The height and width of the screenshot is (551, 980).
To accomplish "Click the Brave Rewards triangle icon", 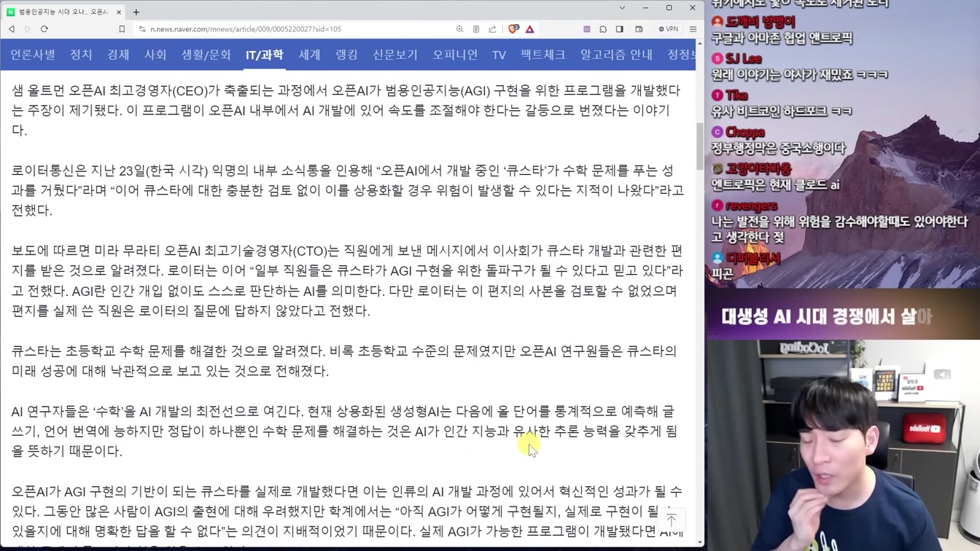I will (x=530, y=29).
